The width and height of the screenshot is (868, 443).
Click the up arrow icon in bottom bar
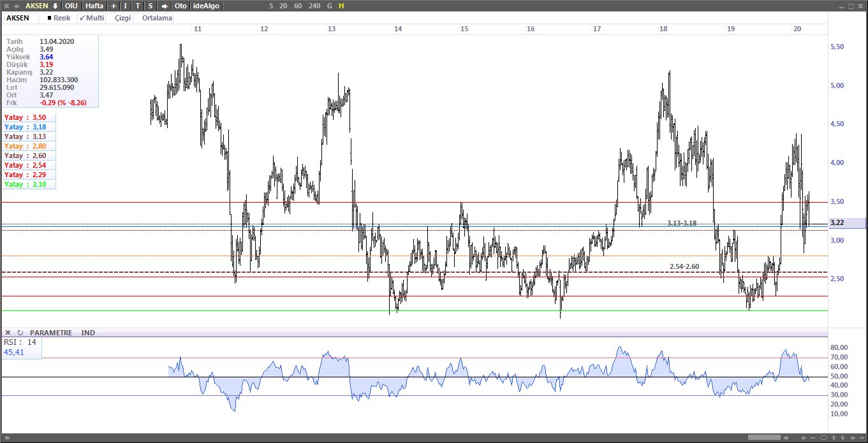point(834,437)
